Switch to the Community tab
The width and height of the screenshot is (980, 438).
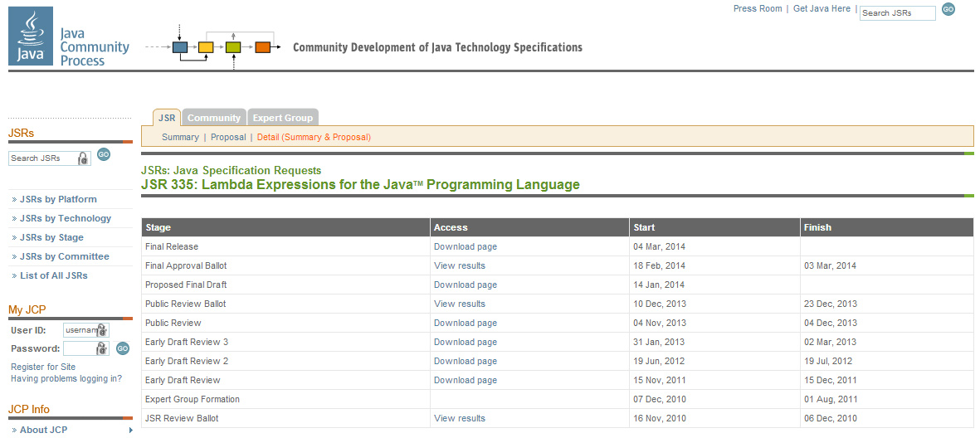[x=214, y=118]
